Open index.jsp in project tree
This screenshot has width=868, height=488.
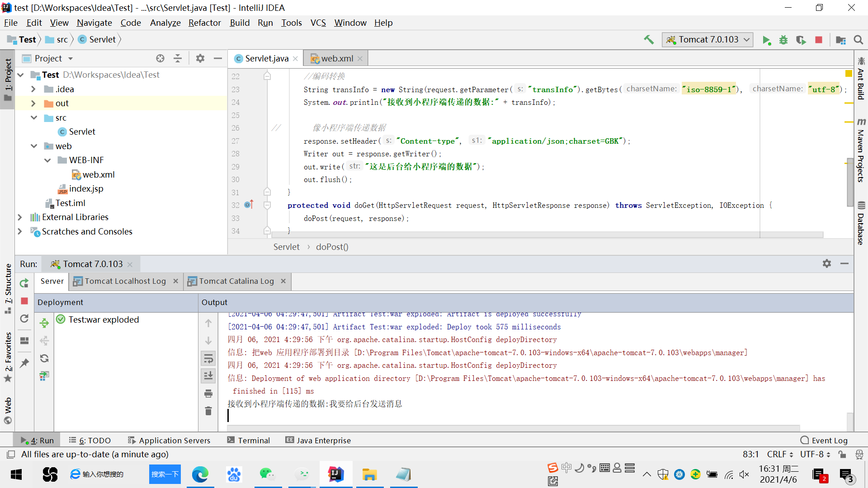coord(86,188)
